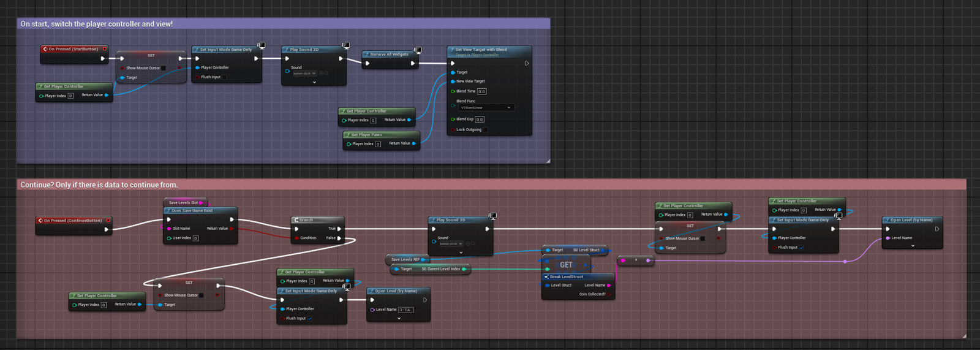Screen dimensions: 980x350
Task: Expand the top Play Sound 2D advanced pins
Action: pos(314,82)
